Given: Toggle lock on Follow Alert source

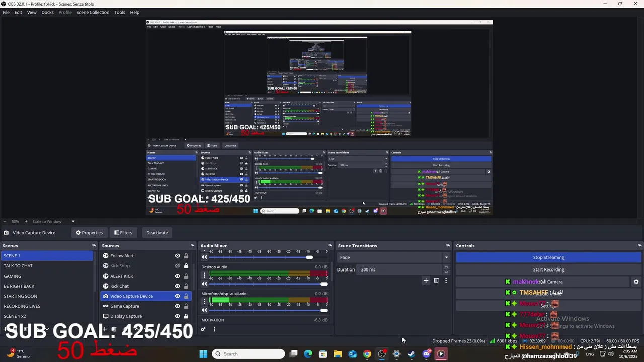Looking at the screenshot, I should (x=186, y=256).
